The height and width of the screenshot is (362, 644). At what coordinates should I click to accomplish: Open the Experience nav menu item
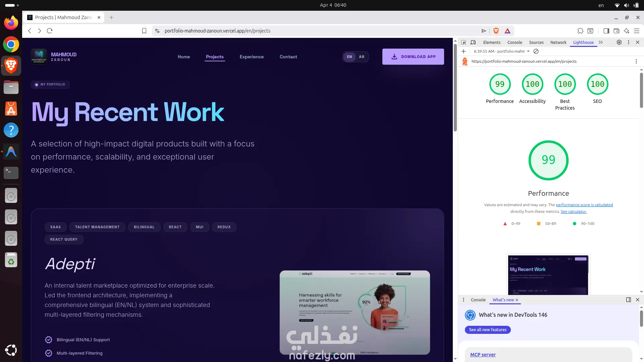(x=252, y=57)
